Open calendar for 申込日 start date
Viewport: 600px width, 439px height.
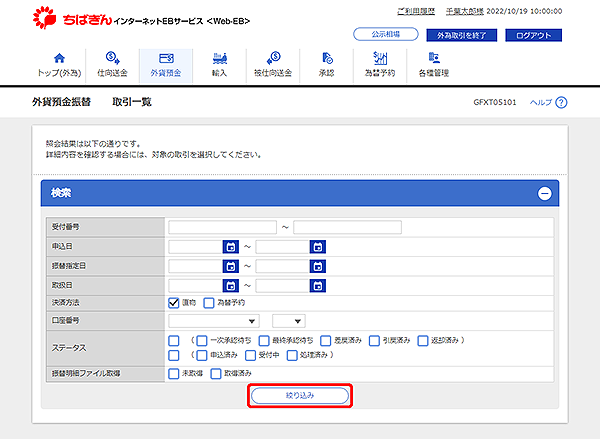[231, 247]
